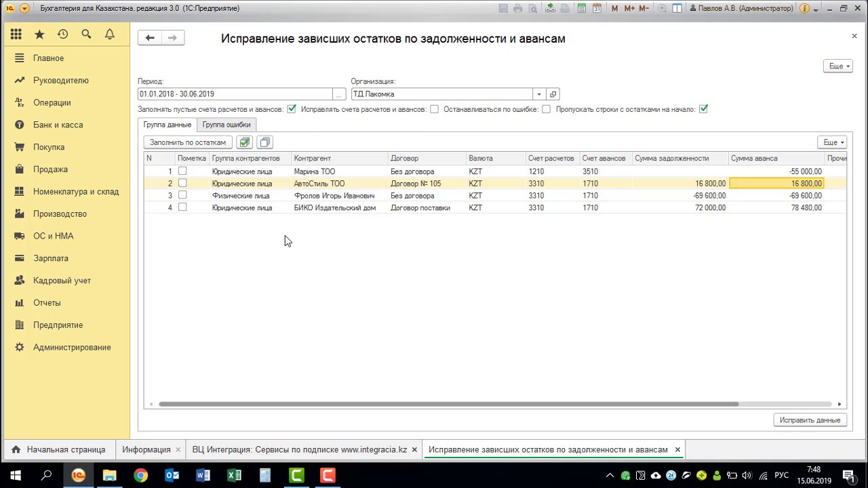Open Google Chrome from taskbar
This screenshot has width=868, height=488.
coord(140,475)
